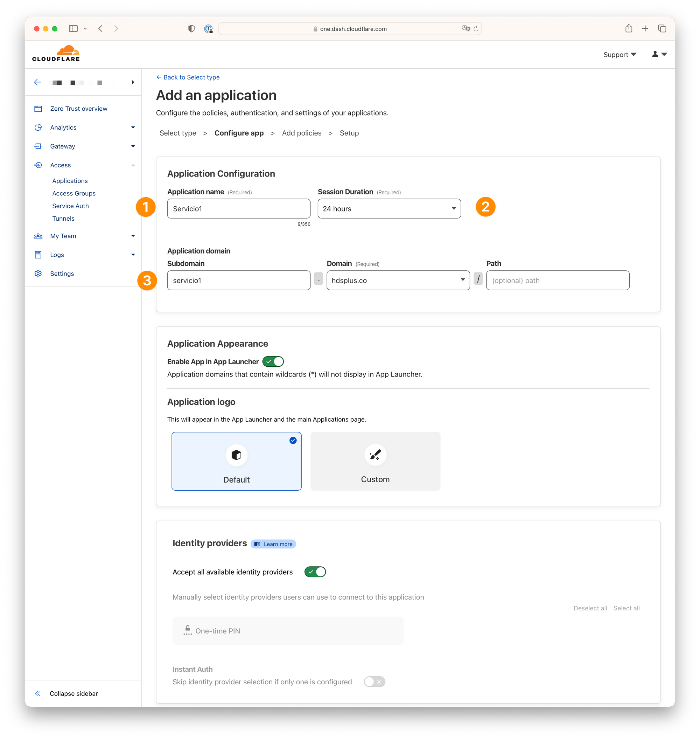Open the Share menu icon
Viewport: 700px width, 740px height.
[x=629, y=28]
